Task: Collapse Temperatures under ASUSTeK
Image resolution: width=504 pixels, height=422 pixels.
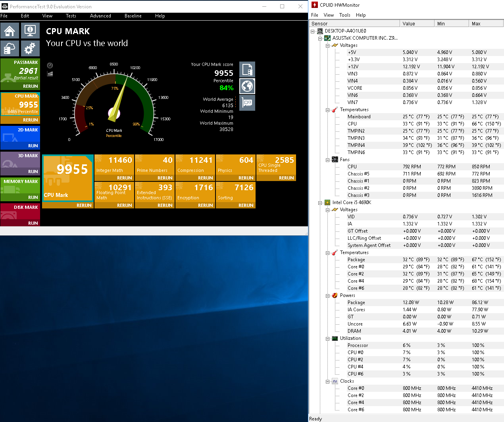Action: pos(328,110)
